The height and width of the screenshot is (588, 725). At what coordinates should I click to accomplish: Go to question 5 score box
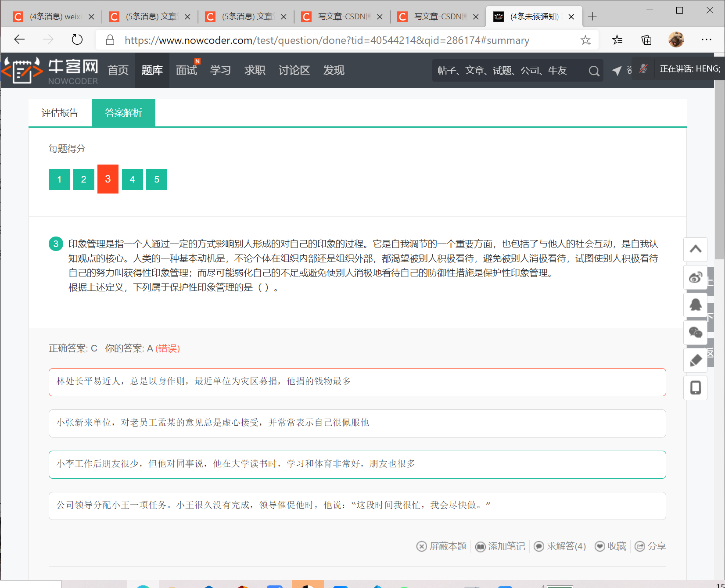157,179
